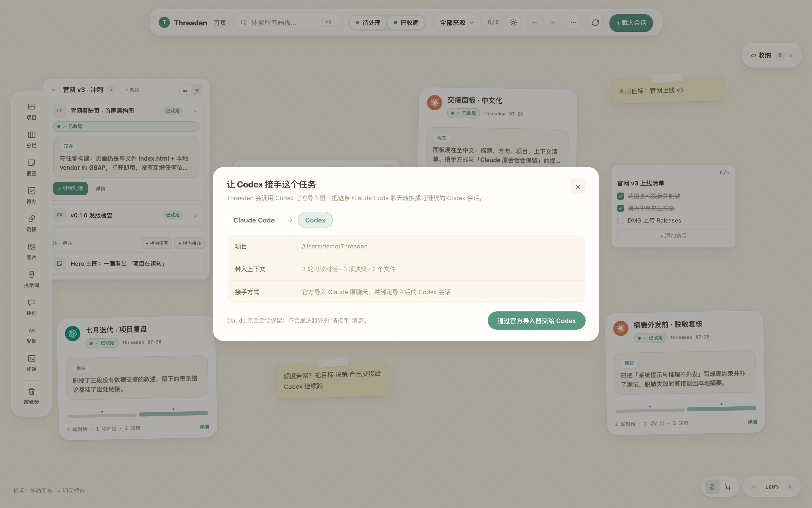Open the 配额 quota gauge
The width and height of the screenshot is (812, 508).
coord(31,335)
